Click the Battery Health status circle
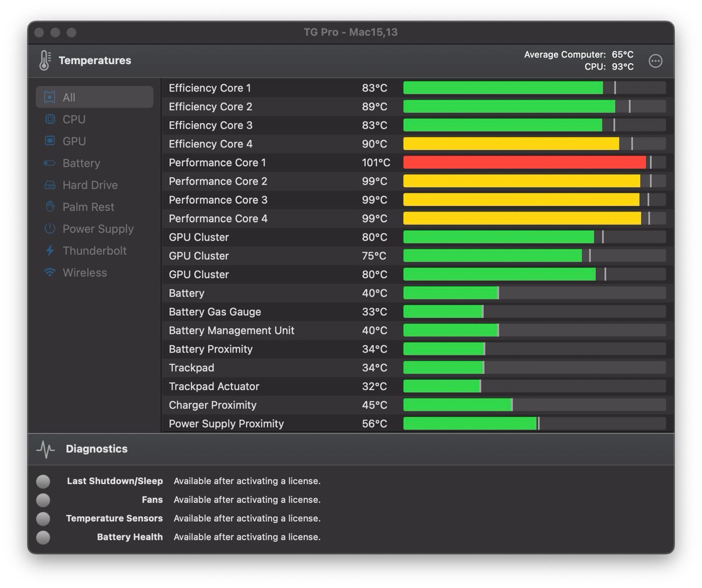This screenshot has height=588, width=702. (43, 538)
